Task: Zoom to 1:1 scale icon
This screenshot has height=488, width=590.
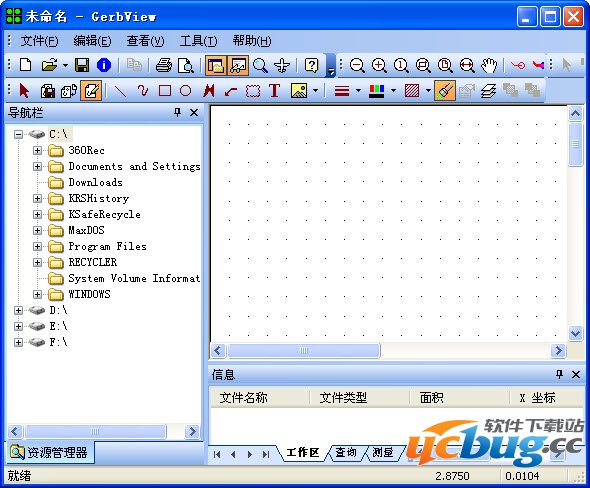Action: coord(401,65)
